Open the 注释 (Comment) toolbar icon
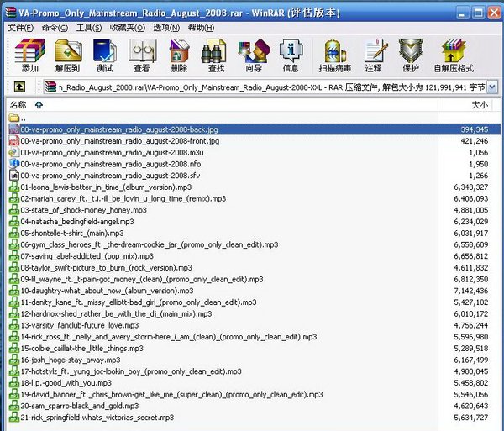This screenshot has height=431, width=504. coord(374,50)
